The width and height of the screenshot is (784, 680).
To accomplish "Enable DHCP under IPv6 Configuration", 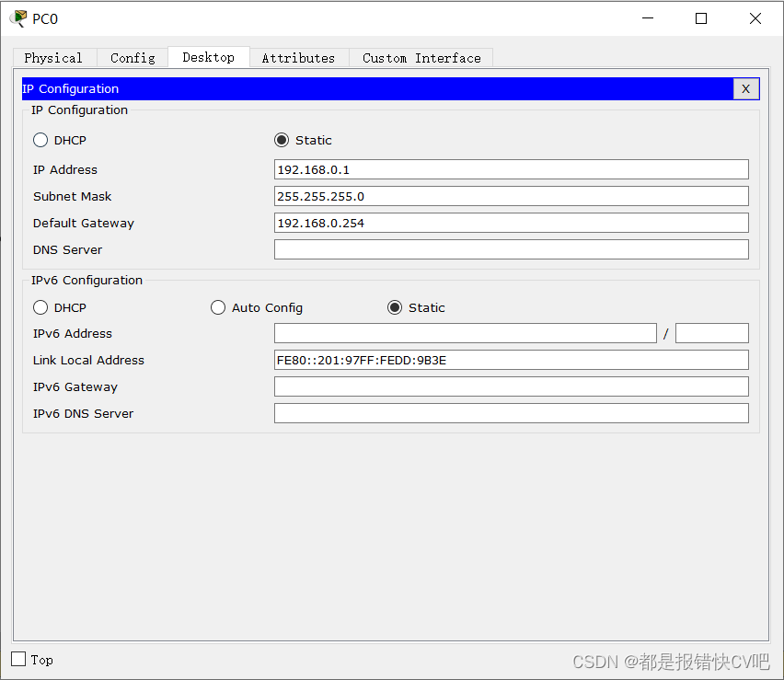I will tap(40, 307).
